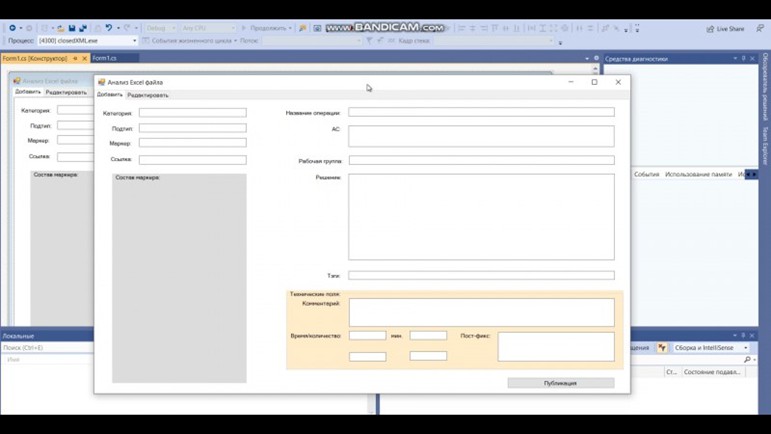This screenshot has height=434, width=771.
Task: Open the Средства диагностики window options arrow
Action: (735, 58)
